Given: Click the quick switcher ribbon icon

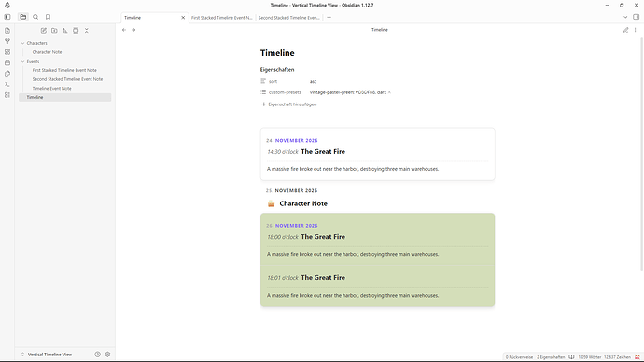Looking at the screenshot, I should click(x=7, y=31).
